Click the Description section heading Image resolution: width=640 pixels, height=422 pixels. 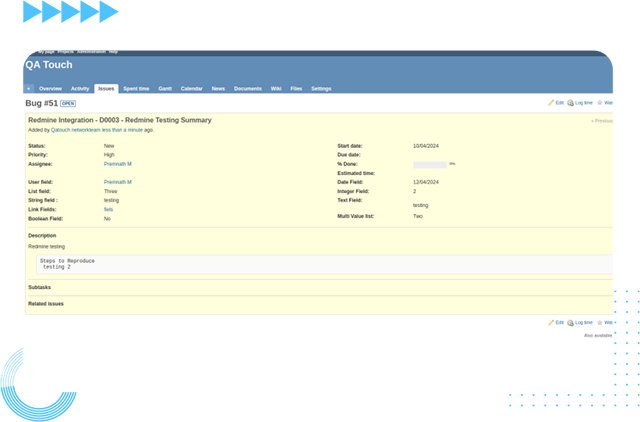(42, 236)
